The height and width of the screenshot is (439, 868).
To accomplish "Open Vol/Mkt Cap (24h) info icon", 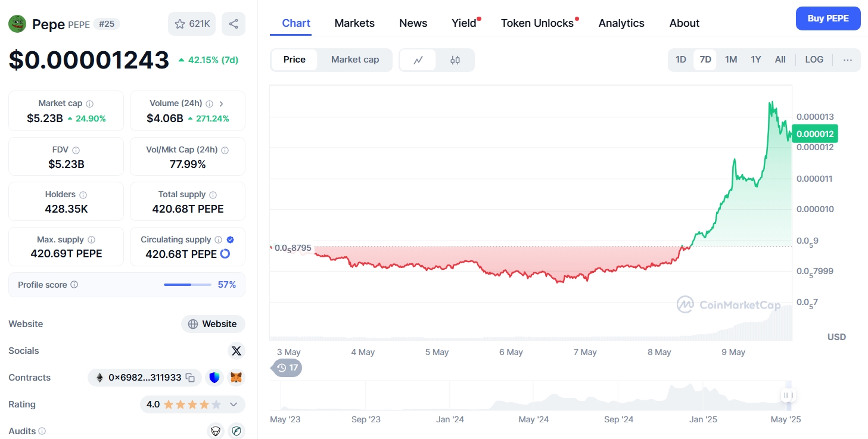I will click(225, 150).
